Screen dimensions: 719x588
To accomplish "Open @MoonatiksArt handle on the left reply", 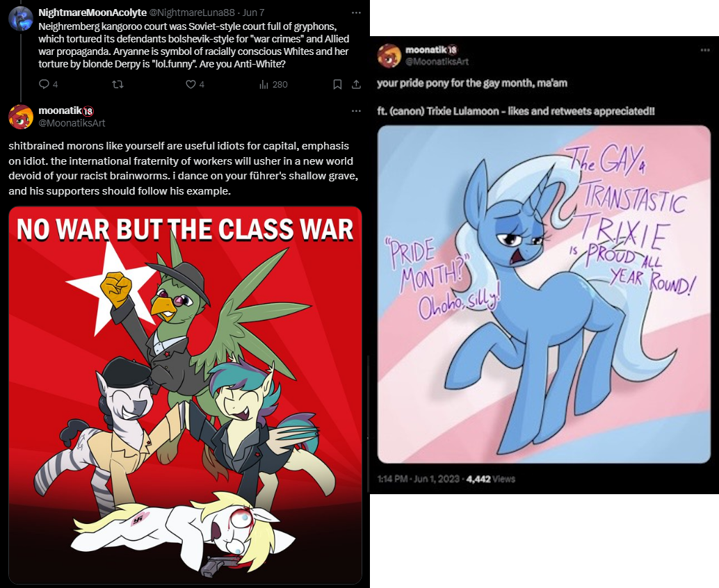I will click(x=72, y=123).
